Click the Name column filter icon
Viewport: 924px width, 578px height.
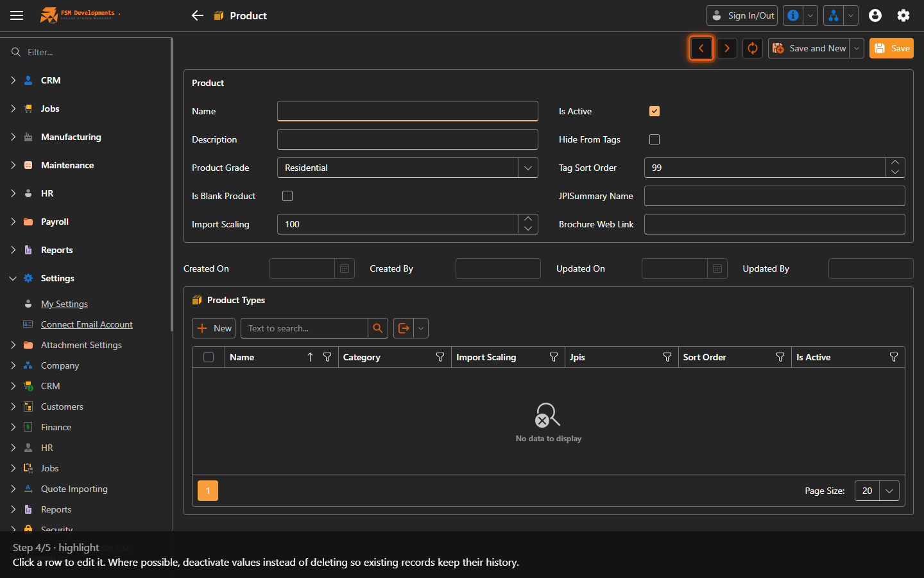[x=327, y=357]
